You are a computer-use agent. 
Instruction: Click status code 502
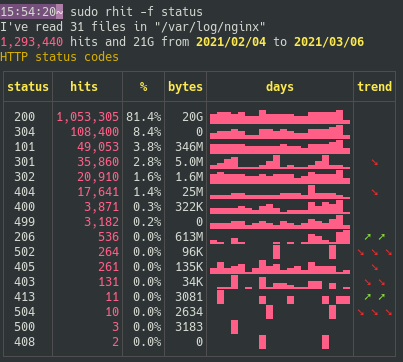tap(25, 252)
